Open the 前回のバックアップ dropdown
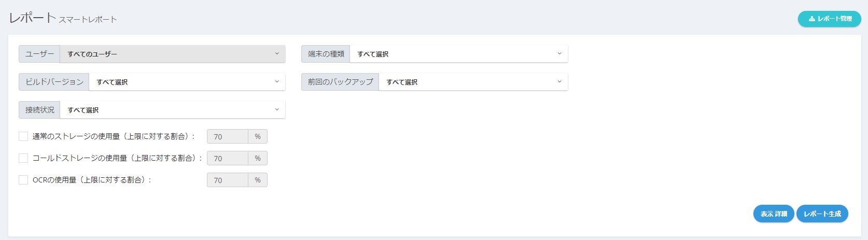The width and height of the screenshot is (868, 240). (473, 82)
